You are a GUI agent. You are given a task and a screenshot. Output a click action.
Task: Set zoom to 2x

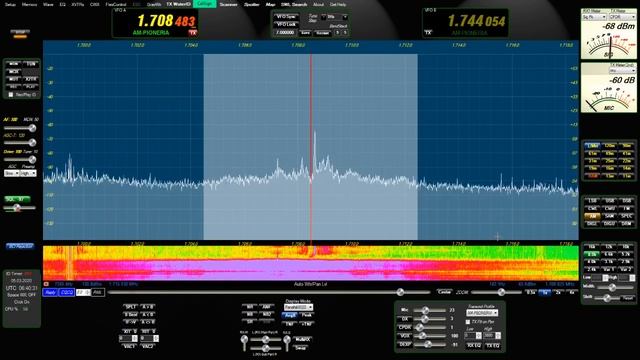558,292
